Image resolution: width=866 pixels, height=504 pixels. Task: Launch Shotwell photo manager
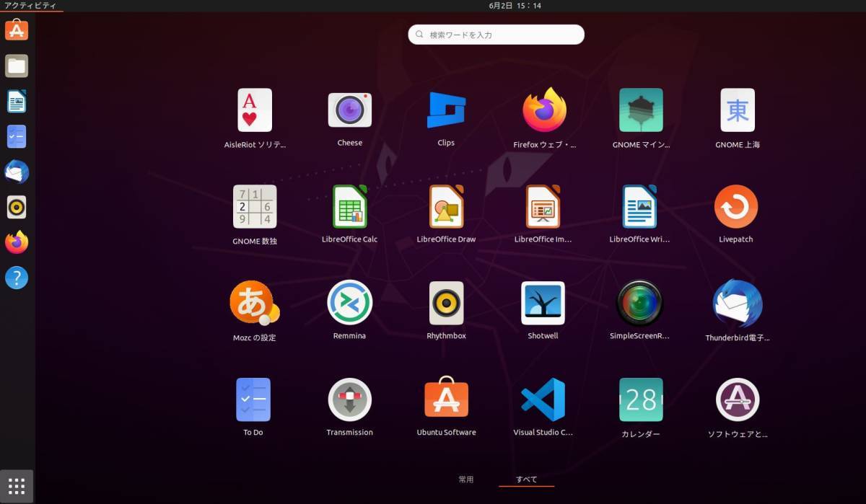[x=543, y=303]
